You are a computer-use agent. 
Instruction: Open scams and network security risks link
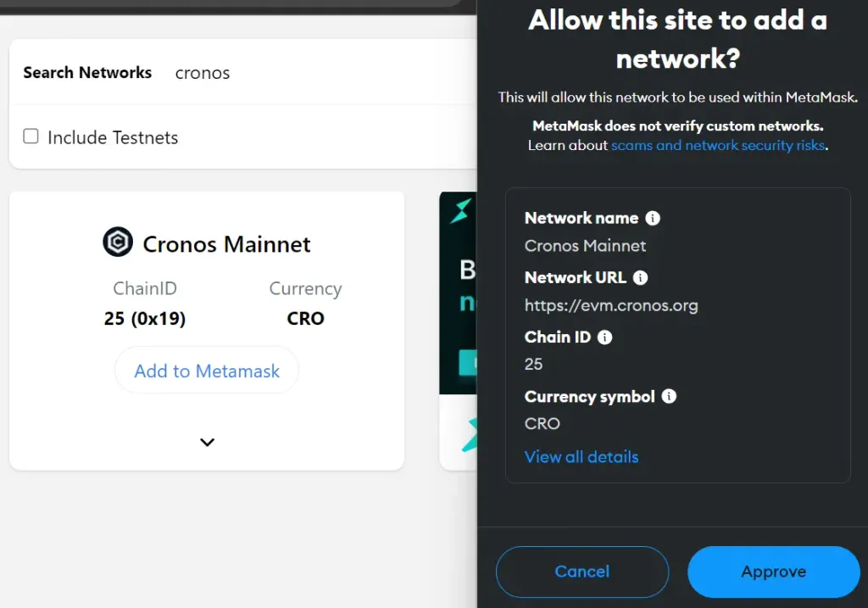718,145
